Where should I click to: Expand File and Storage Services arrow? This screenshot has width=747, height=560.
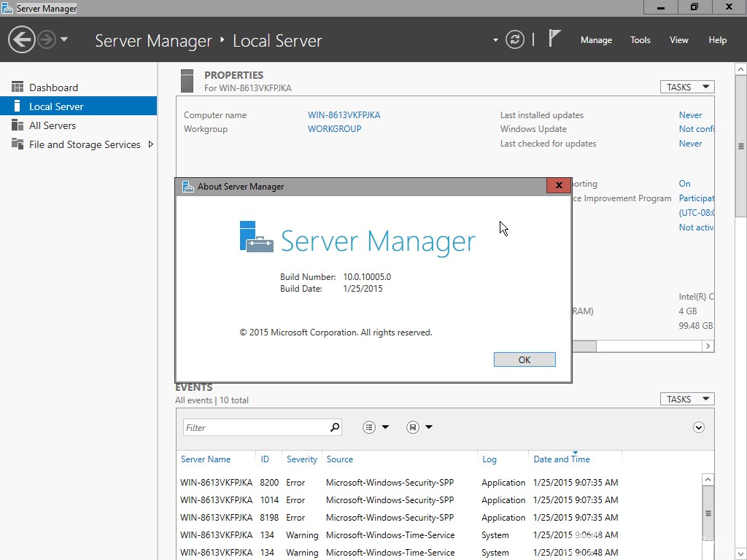pyautogui.click(x=150, y=144)
